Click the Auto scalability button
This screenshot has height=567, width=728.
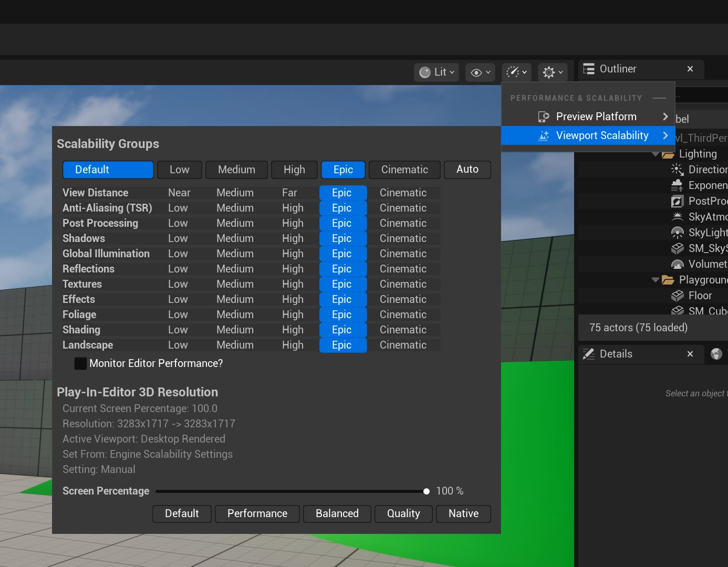click(x=467, y=170)
